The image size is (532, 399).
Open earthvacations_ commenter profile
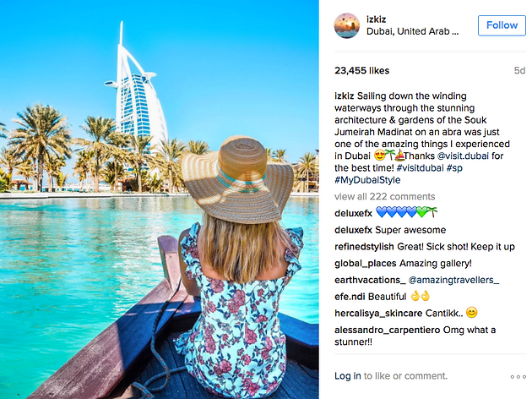[370, 280]
